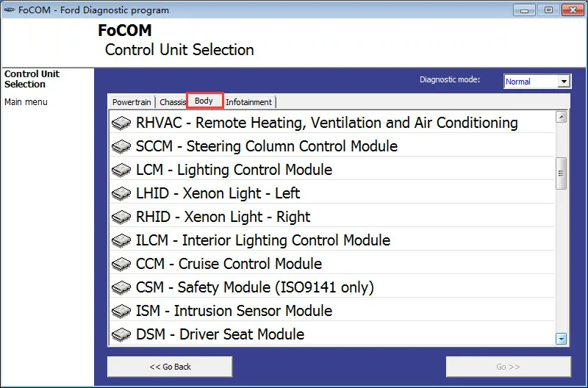The height and width of the screenshot is (388, 588).
Task: Select CSM - Safety Module (ISO9141 only) entry
Action: pos(332,287)
